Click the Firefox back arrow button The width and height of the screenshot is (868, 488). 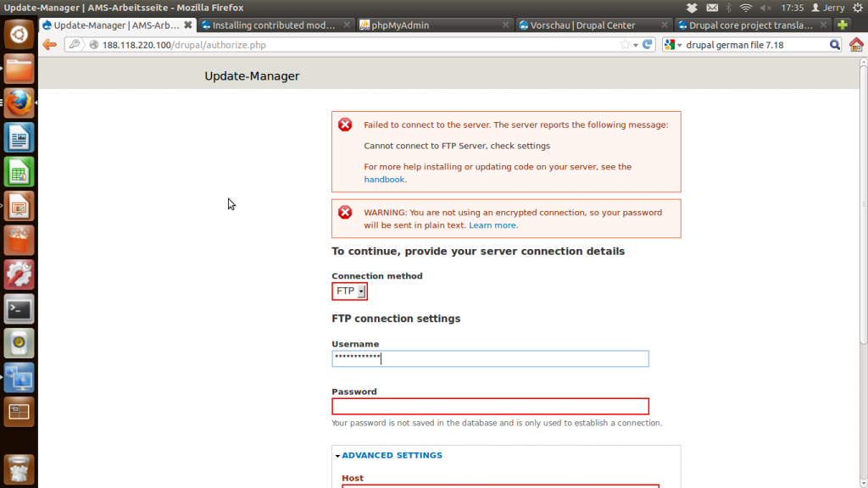pyautogui.click(x=49, y=44)
